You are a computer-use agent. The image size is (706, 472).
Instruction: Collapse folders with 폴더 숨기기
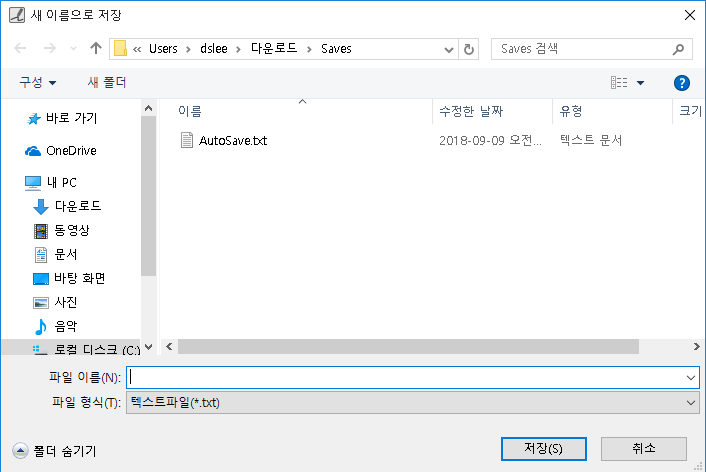54,451
